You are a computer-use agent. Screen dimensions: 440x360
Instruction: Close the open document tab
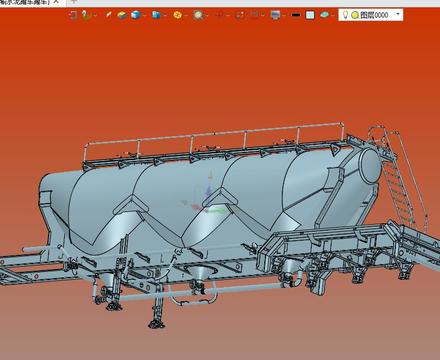(x=56, y=2)
